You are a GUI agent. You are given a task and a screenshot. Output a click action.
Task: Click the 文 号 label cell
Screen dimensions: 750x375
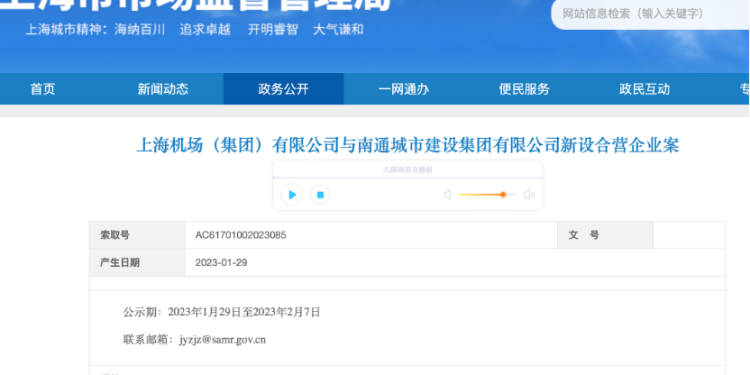pos(605,235)
